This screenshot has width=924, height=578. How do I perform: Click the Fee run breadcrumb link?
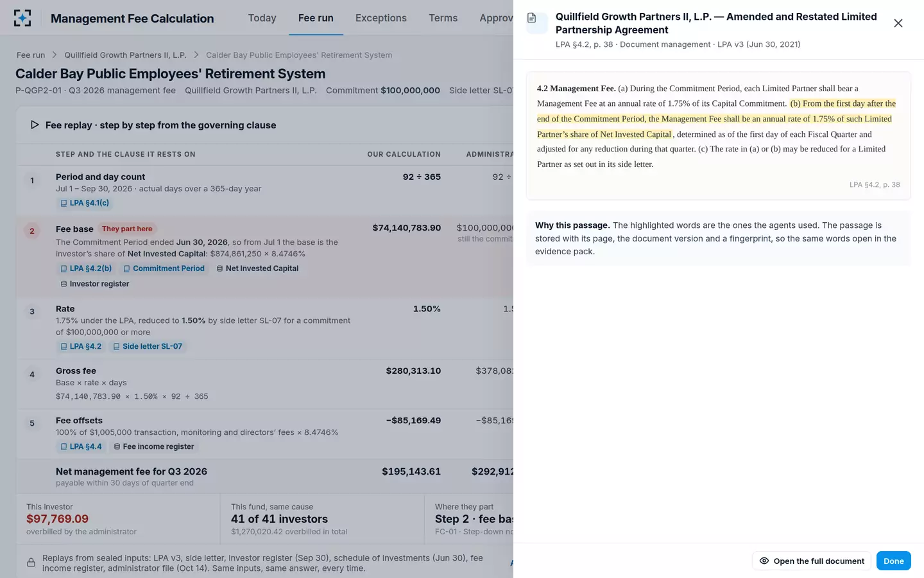point(31,55)
